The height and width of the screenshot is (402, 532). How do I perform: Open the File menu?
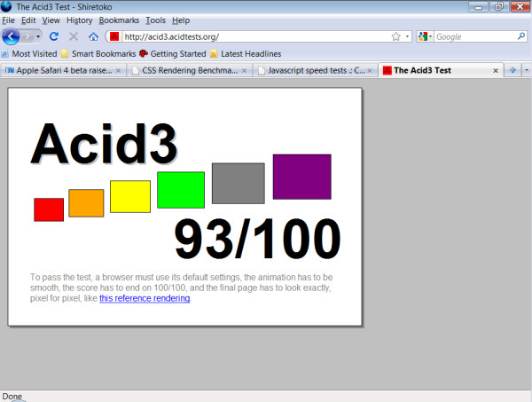8,20
